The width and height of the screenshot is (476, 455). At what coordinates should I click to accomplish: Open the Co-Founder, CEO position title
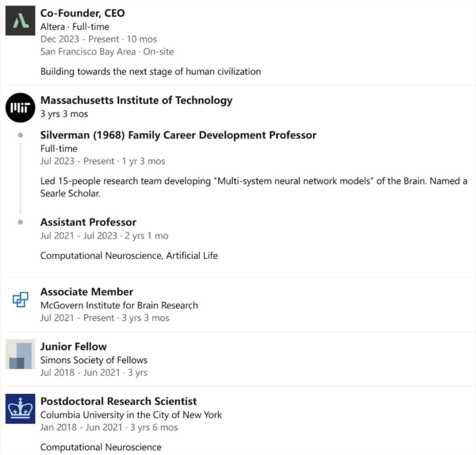click(82, 13)
